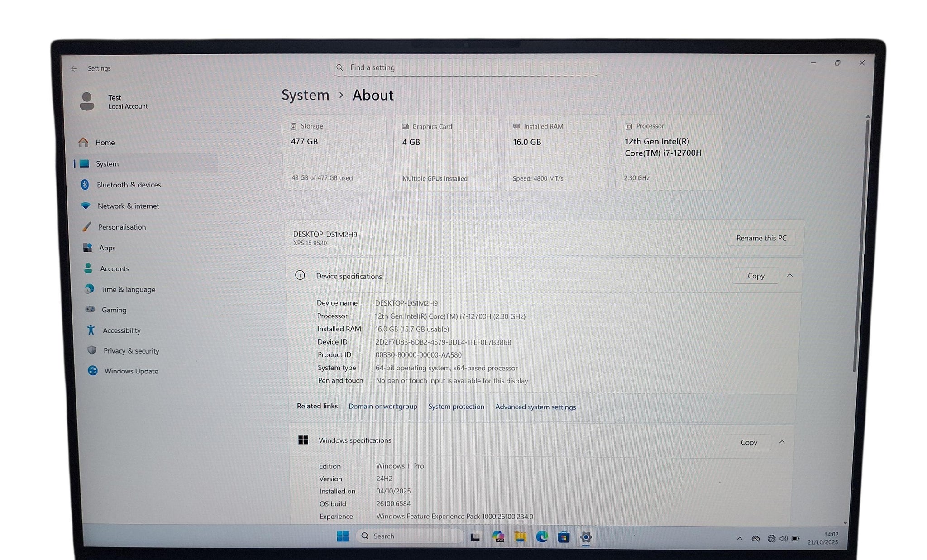The width and height of the screenshot is (927, 560).
Task: Select Time & language in sidebar
Action: [x=128, y=289]
